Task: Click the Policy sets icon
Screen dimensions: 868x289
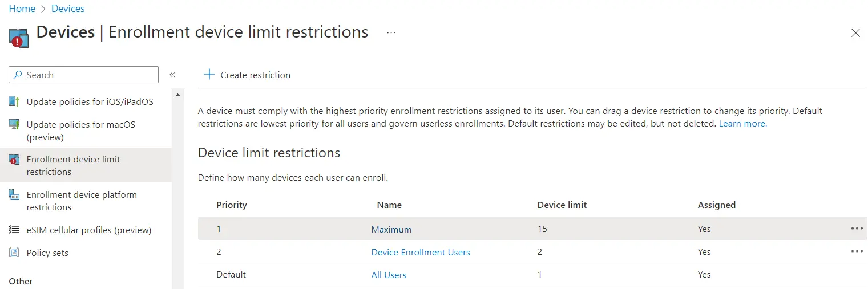Action: [x=14, y=253]
